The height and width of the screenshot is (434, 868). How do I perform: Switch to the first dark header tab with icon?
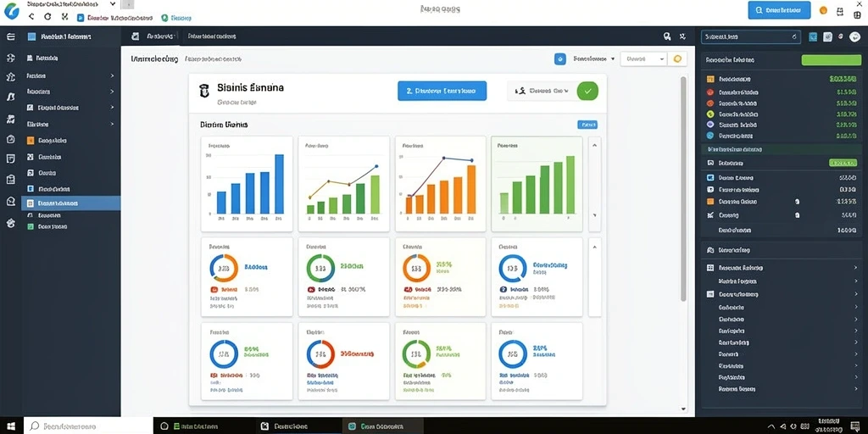(153, 36)
